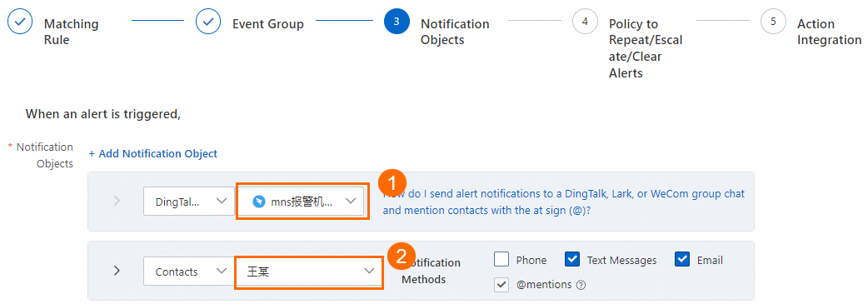The width and height of the screenshot is (868, 304).
Task: Click the DingTalk robot icon in dropdown
Action: (259, 202)
